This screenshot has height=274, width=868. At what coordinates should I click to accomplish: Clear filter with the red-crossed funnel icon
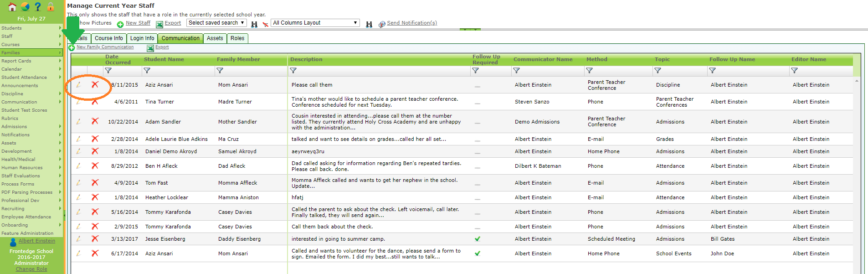(x=265, y=24)
